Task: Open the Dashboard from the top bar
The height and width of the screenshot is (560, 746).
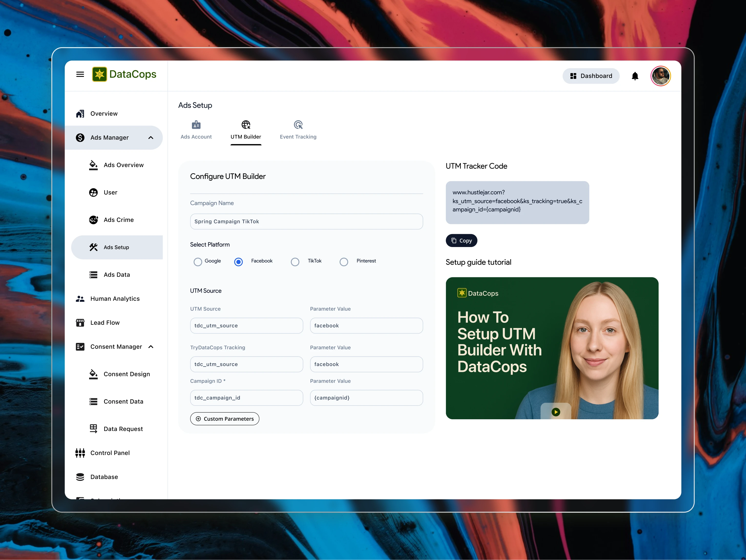Action: coord(591,76)
